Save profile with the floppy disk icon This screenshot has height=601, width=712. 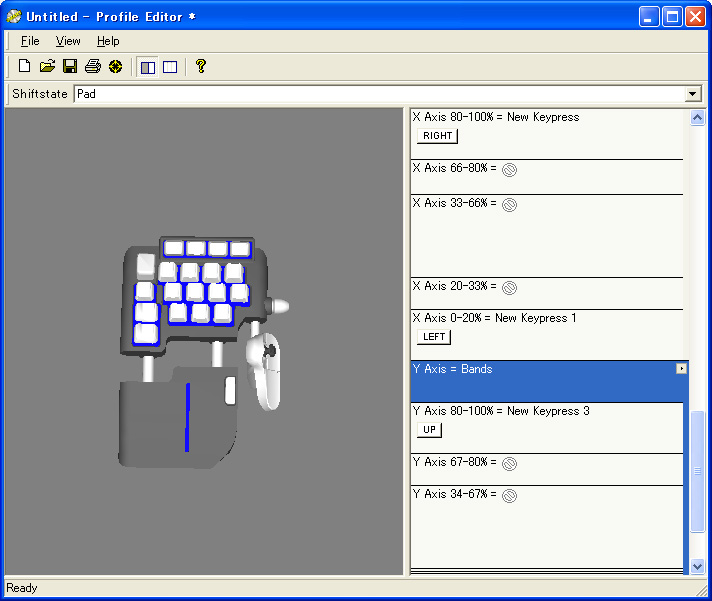tap(70, 67)
